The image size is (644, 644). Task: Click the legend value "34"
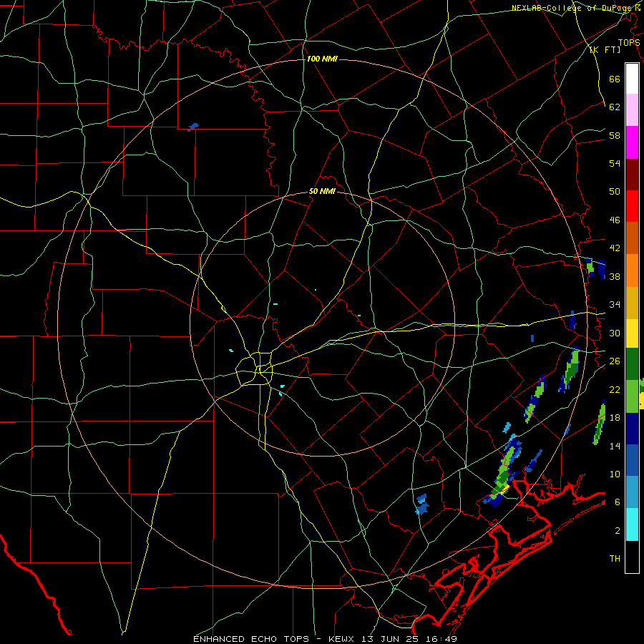615,305
